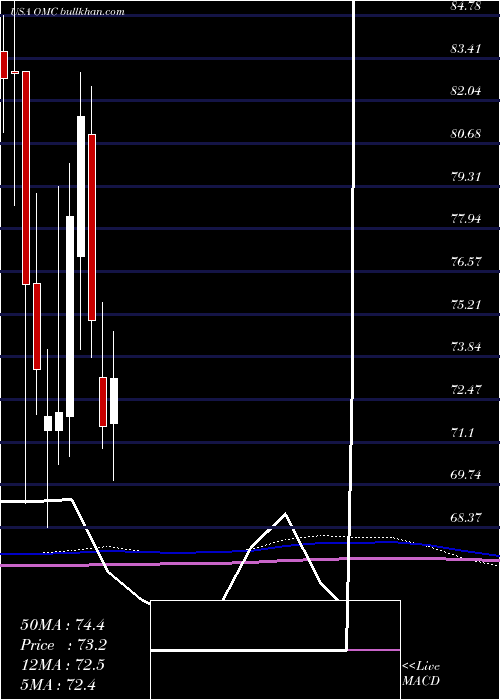This screenshot has width=500, height=700.
Task: Click the 80.68 price axis label
Action: coord(466,133)
